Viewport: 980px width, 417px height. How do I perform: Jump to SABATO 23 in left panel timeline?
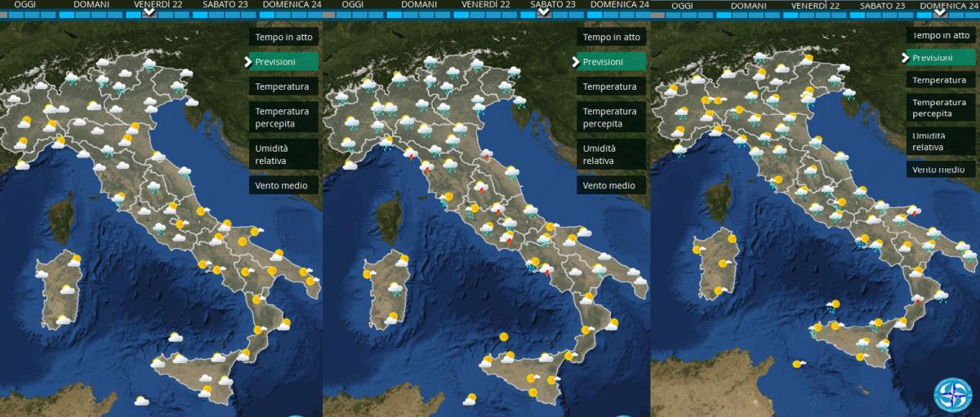click(225, 5)
